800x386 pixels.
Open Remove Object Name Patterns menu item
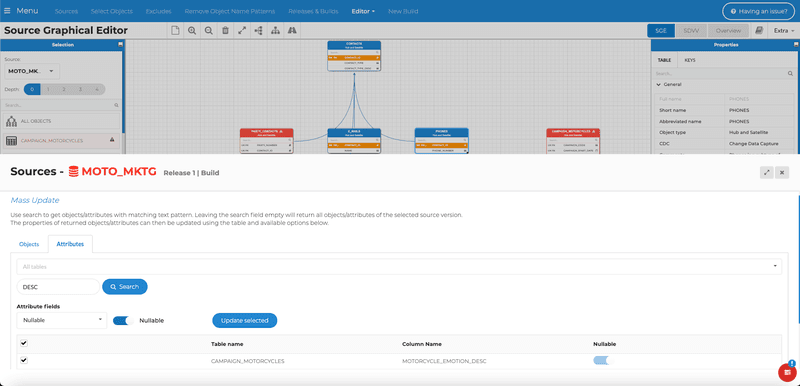(230, 11)
